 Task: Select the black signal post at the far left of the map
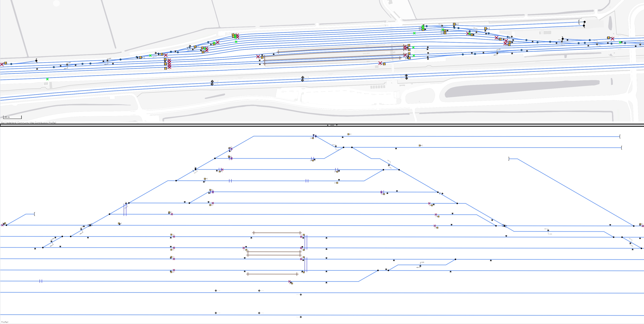pos(36,60)
